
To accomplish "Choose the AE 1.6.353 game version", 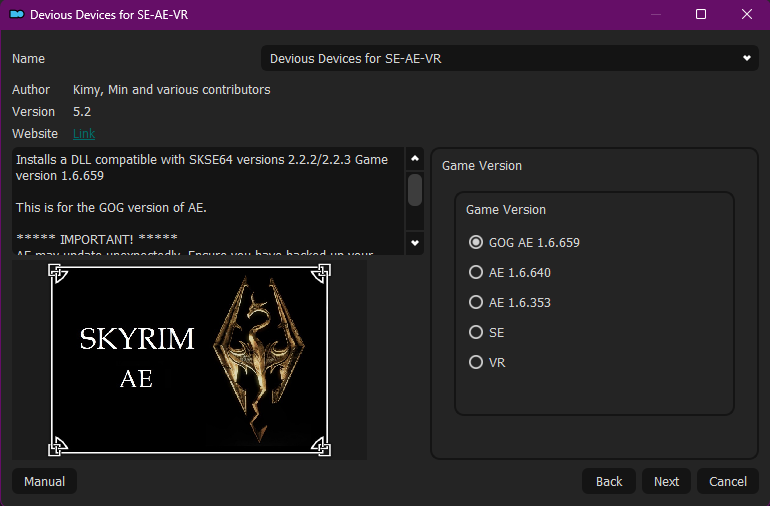I will tap(510, 302).
